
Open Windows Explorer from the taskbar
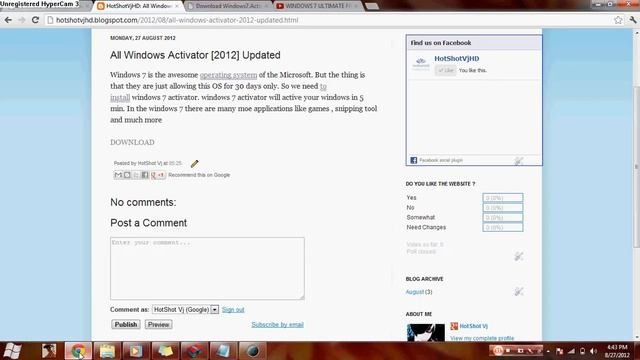click(x=107, y=351)
